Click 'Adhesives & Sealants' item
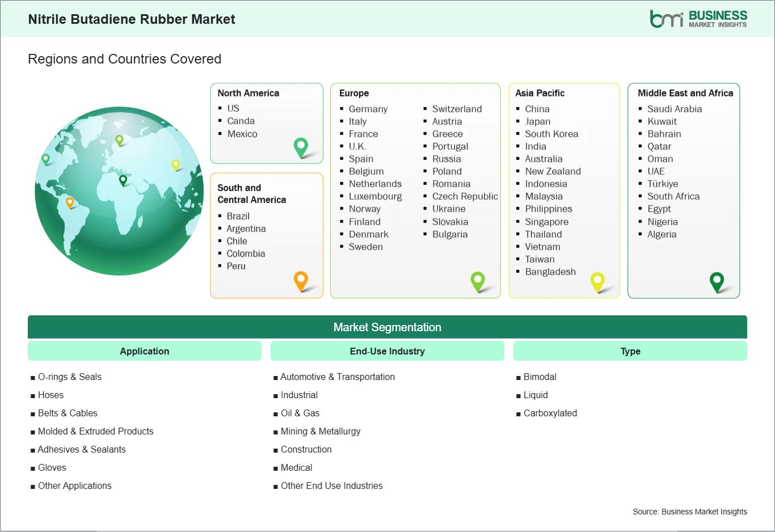This screenshot has width=775, height=532. pos(82,449)
